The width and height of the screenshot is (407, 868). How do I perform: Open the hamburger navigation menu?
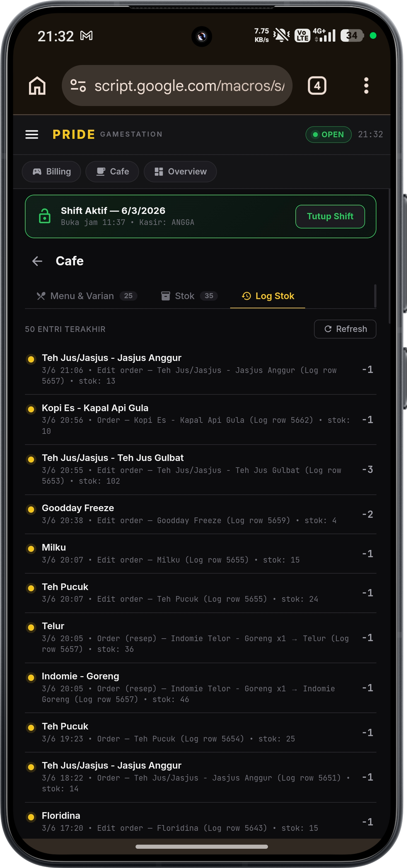coord(32,134)
